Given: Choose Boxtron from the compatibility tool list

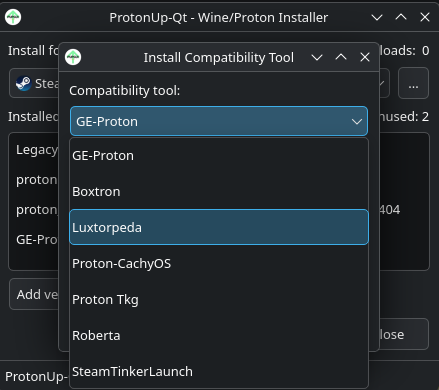Looking at the screenshot, I should pyautogui.click(x=219, y=192).
